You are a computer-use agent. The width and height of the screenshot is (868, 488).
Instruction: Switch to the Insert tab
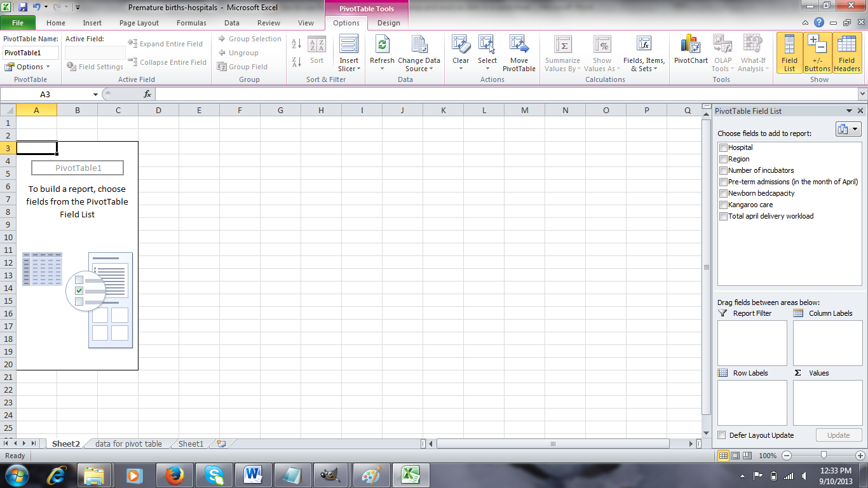pos(92,23)
